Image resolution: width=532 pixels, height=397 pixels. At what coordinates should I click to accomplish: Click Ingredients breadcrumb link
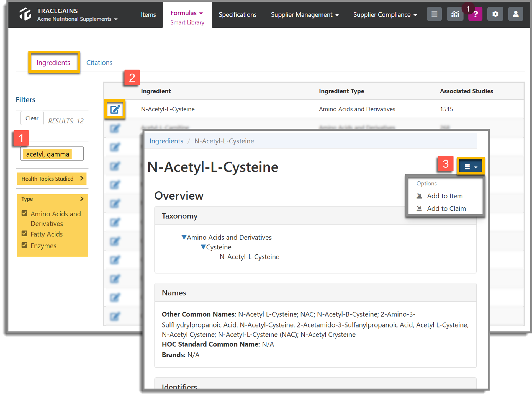166,141
